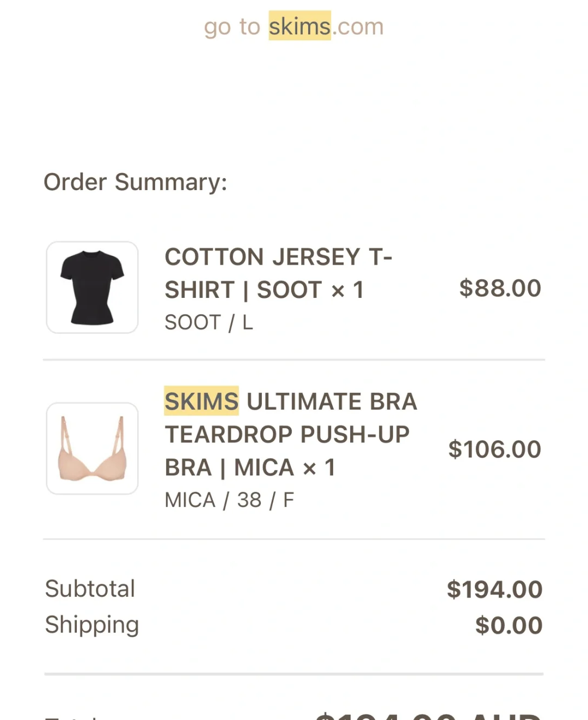
Task: Click the MICA / 38 / F variant text
Action: [x=229, y=500]
